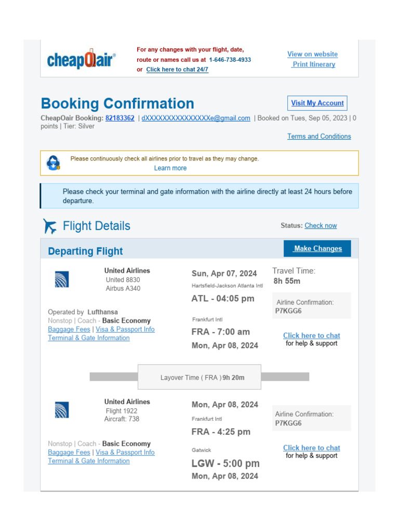399x532 pixels.
Task: Click the Layover Time FRA box
Action: (199, 377)
